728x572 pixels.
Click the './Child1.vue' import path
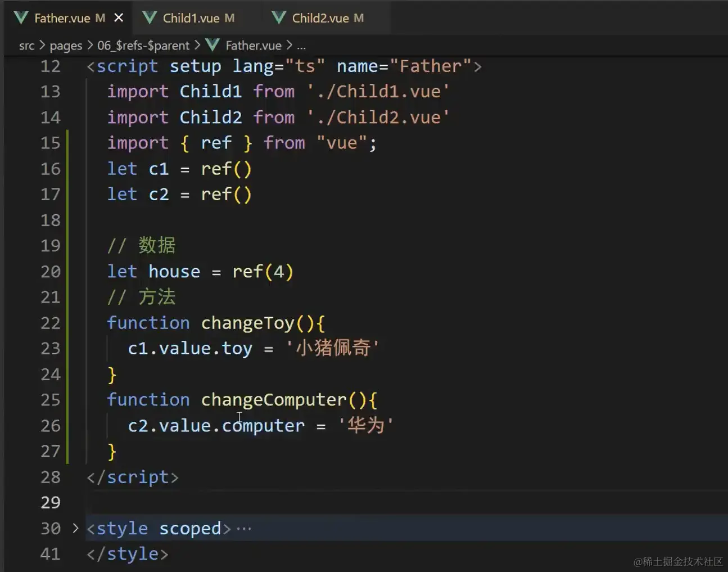[378, 92]
